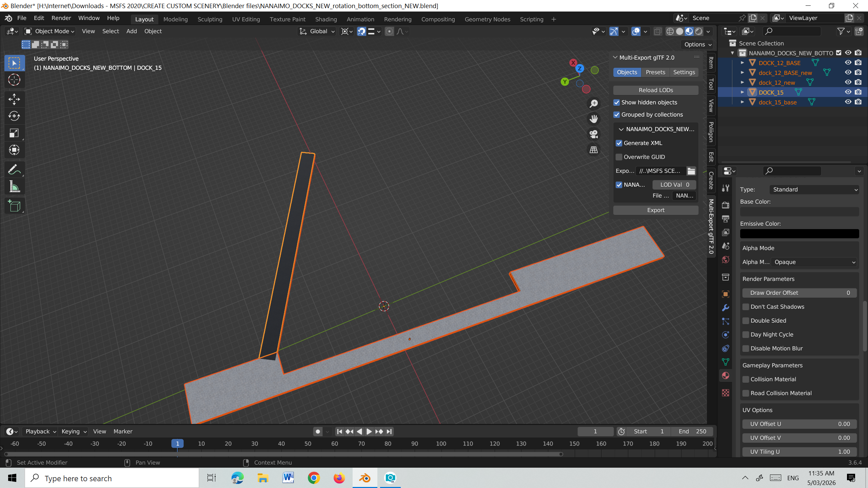Activate the Select Box tool
Screen dimensions: 868x488
click(x=14, y=63)
